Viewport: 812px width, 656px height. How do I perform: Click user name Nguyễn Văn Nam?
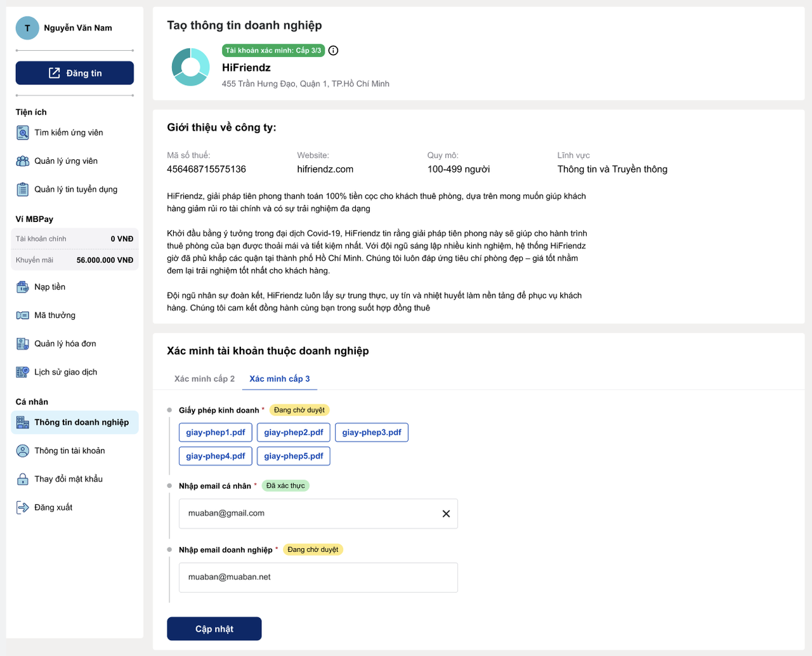tap(78, 28)
